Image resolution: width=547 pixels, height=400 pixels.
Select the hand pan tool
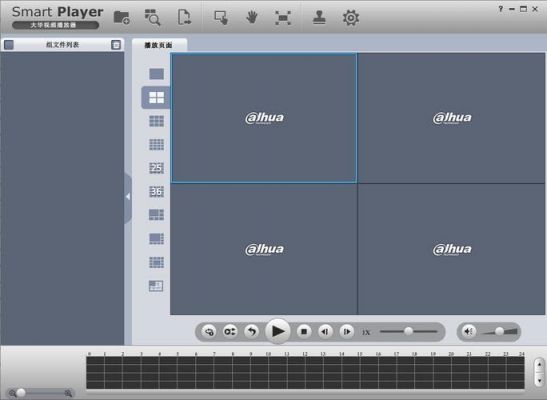(x=252, y=17)
